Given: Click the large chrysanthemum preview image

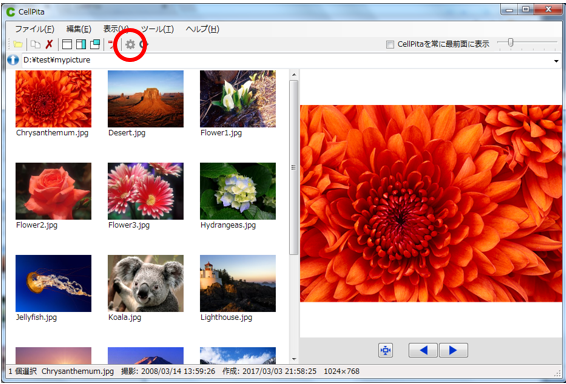Looking at the screenshot, I should point(431,204).
